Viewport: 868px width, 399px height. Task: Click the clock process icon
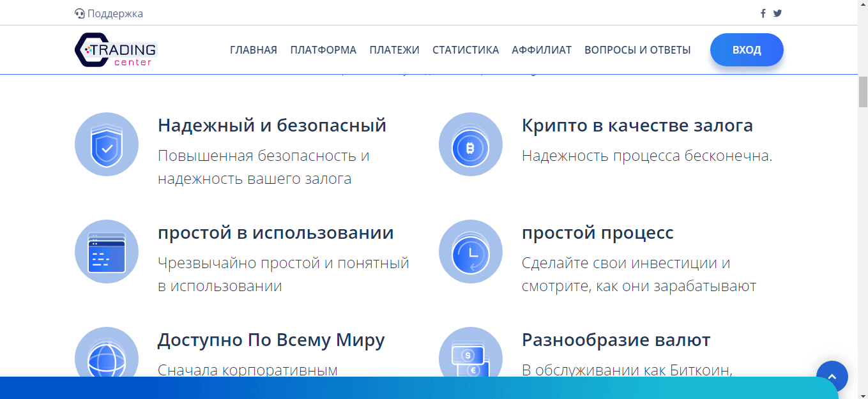471,252
